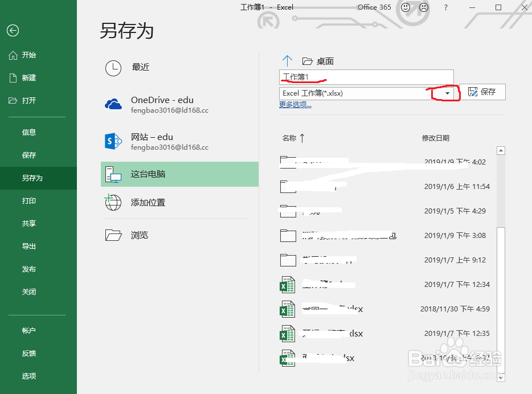
Task: Select the 导出 sidebar option
Action: (28, 246)
